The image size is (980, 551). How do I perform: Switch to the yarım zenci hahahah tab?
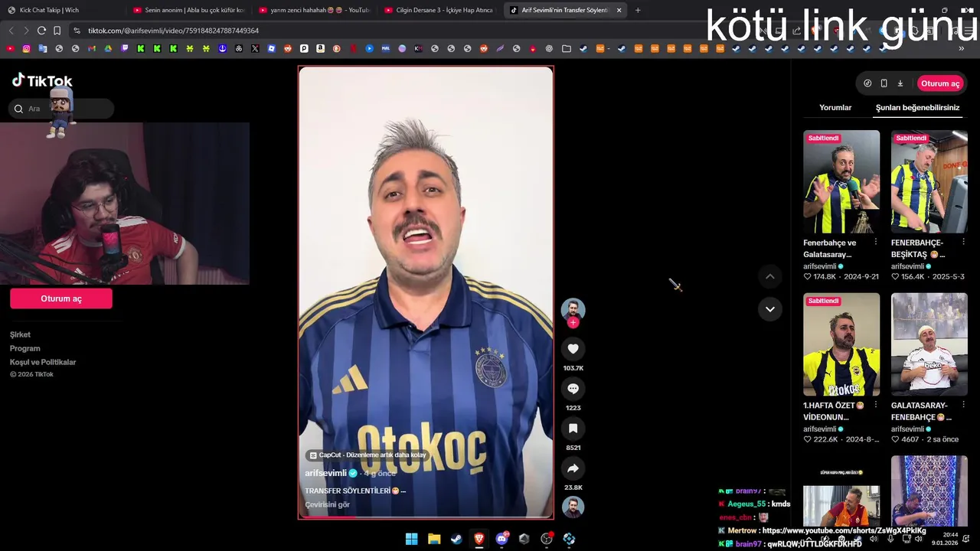coord(312,10)
